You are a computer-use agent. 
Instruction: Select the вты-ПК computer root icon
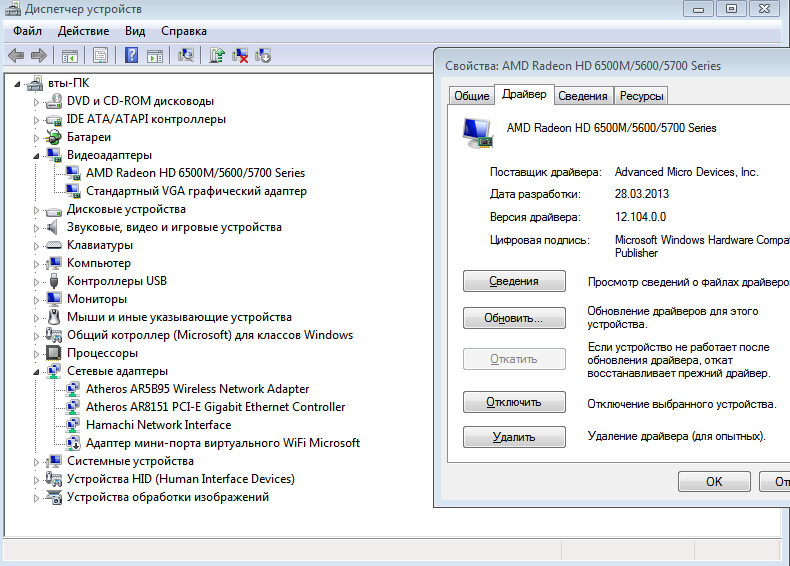[35, 83]
